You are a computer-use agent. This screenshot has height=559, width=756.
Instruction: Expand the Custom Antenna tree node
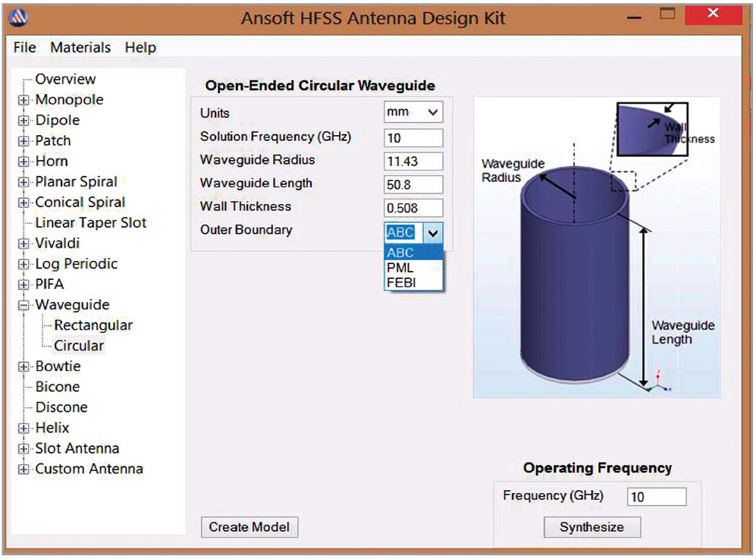click(24, 469)
